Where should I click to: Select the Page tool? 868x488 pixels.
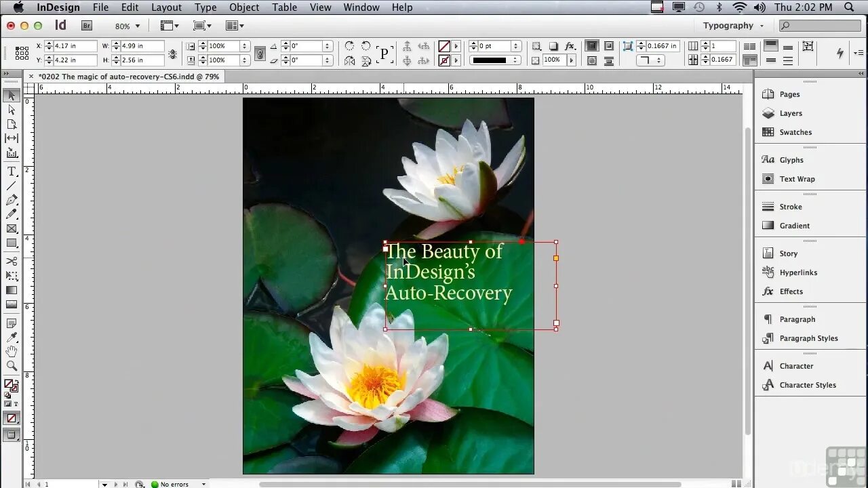12,124
